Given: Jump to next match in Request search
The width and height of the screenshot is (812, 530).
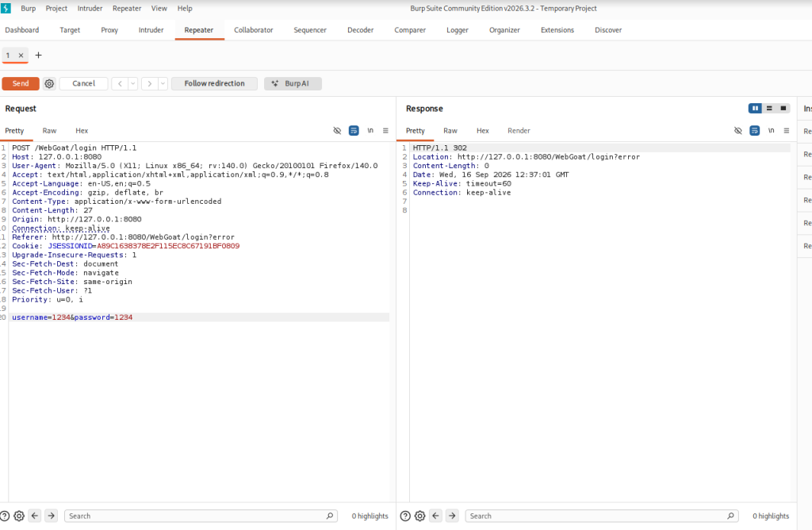Looking at the screenshot, I should coord(52,516).
